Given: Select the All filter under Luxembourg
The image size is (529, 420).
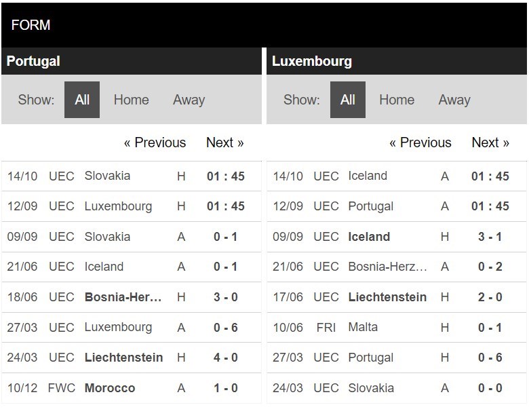Looking at the screenshot, I should (x=347, y=100).
